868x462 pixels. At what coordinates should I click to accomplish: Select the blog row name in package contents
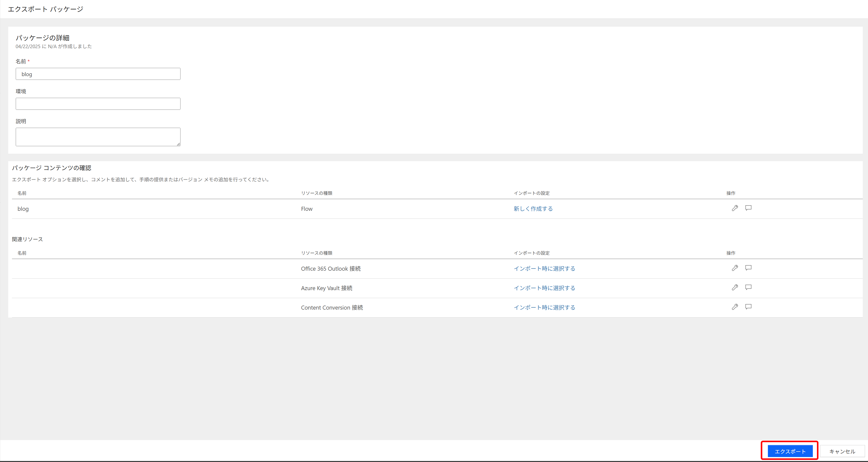click(23, 209)
